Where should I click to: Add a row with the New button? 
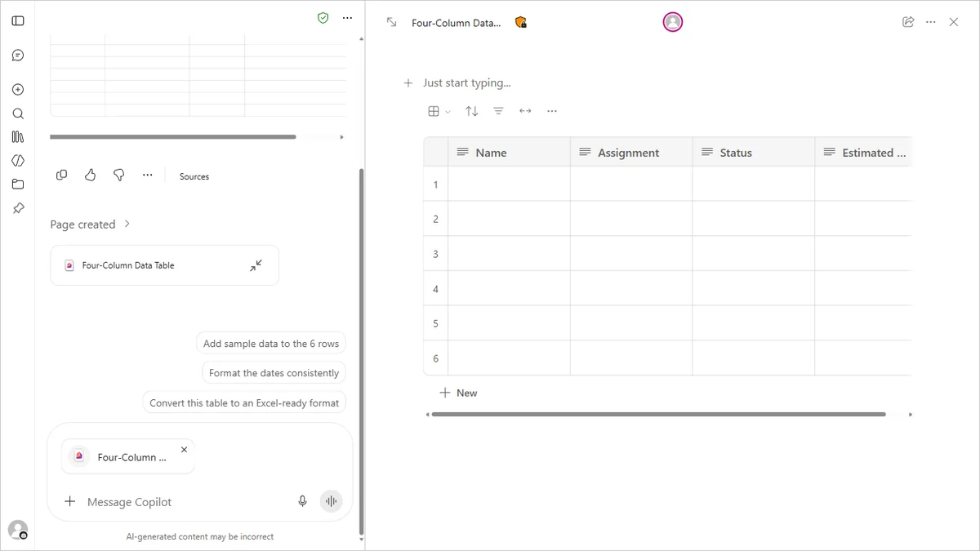click(458, 393)
